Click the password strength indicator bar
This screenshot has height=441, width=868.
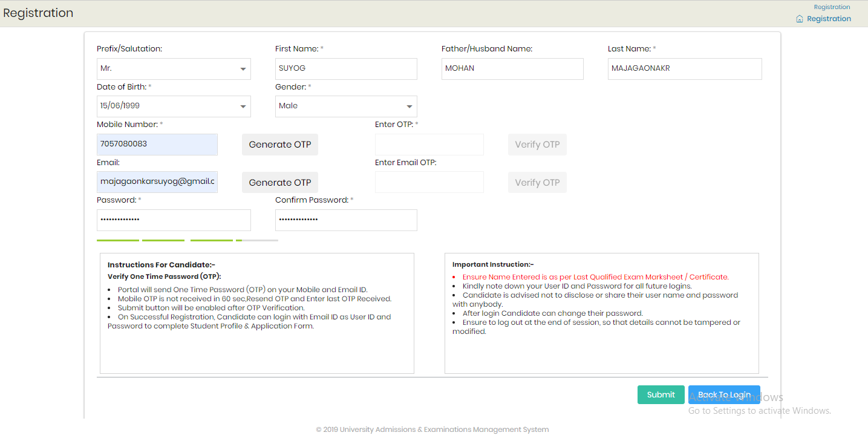188,240
